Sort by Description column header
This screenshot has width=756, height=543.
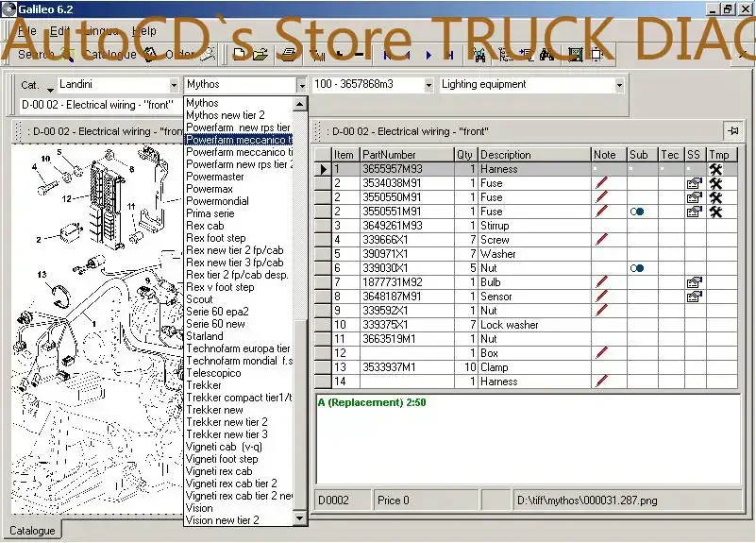(x=534, y=155)
